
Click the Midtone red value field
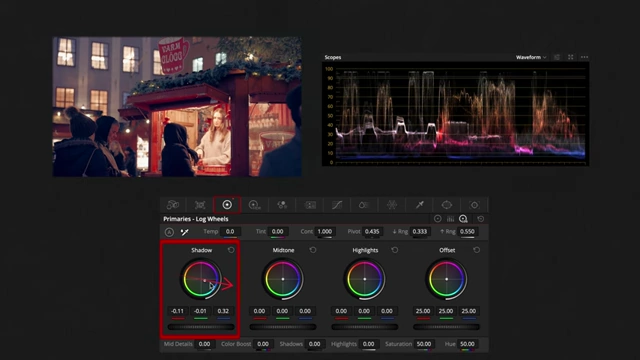pyautogui.click(x=259, y=311)
